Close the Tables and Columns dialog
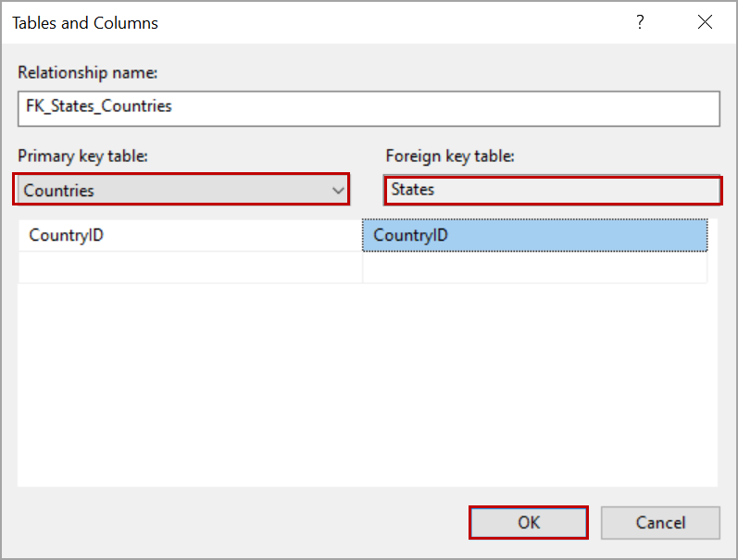Image resolution: width=738 pixels, height=560 pixels. click(x=706, y=23)
